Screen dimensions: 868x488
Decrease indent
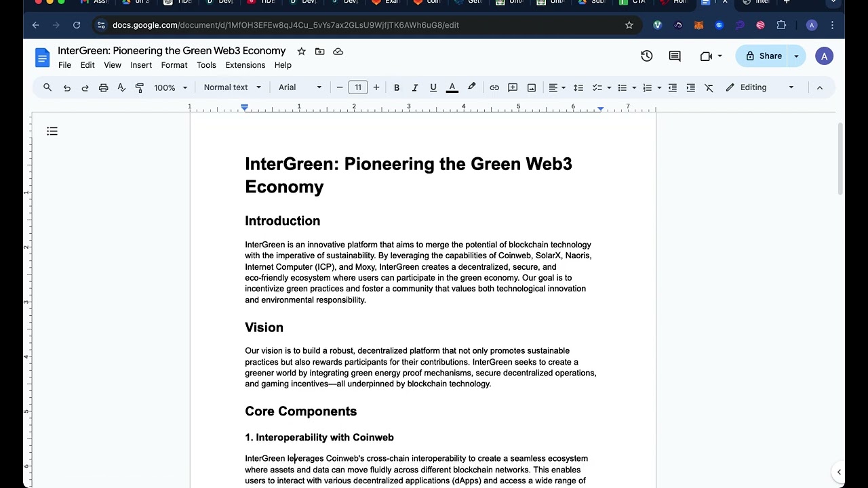pos(673,87)
